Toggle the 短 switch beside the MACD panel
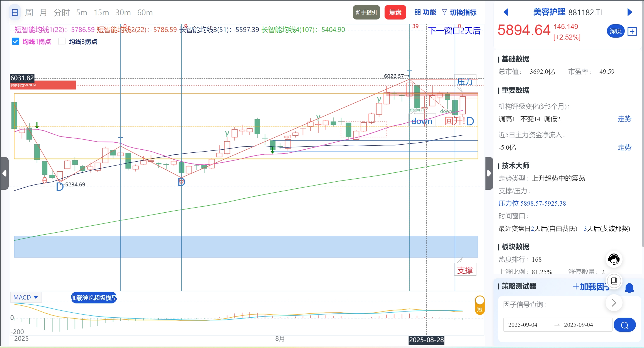The width and height of the screenshot is (644, 348). point(480,305)
